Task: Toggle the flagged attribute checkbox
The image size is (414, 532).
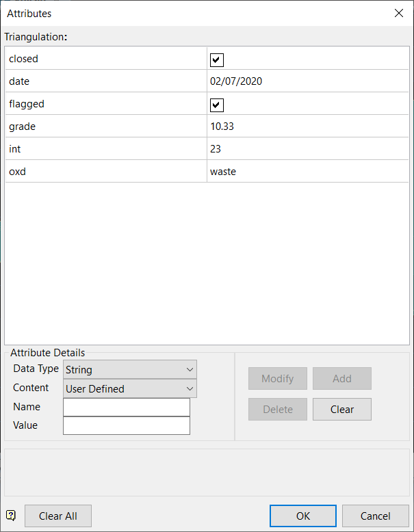Action: (x=217, y=105)
